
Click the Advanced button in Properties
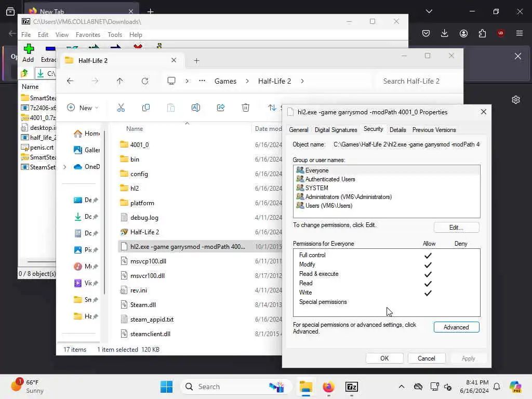pyautogui.click(x=456, y=327)
